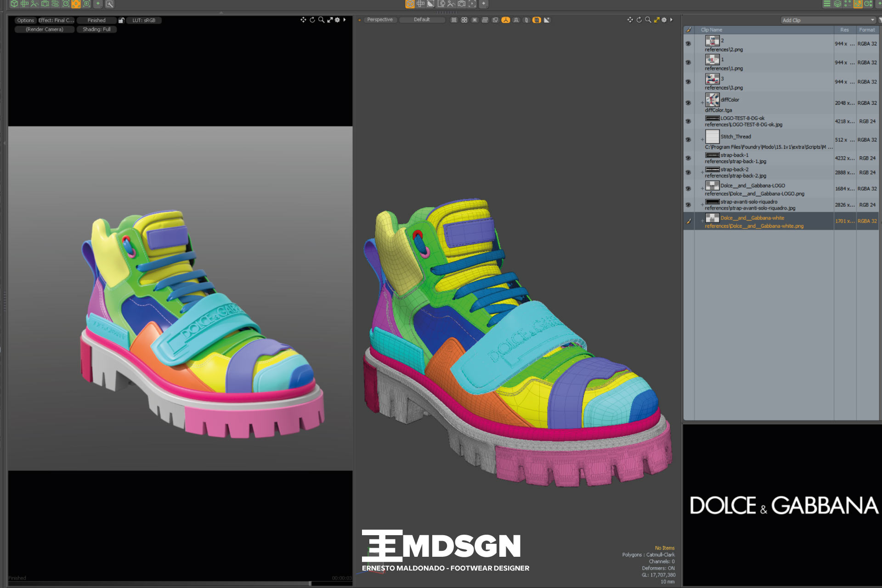This screenshot has height=588, width=882.
Task: Open the (Render Camera) menu
Action: coord(45,29)
